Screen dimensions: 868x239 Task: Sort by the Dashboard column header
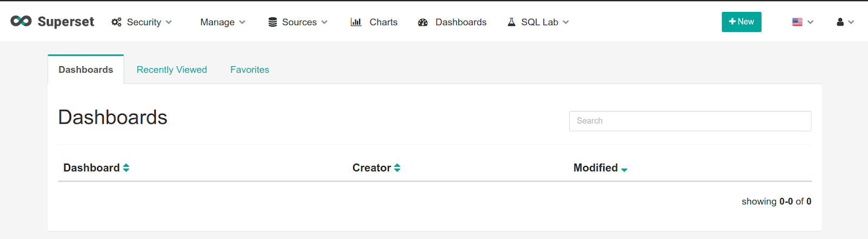[92, 168]
